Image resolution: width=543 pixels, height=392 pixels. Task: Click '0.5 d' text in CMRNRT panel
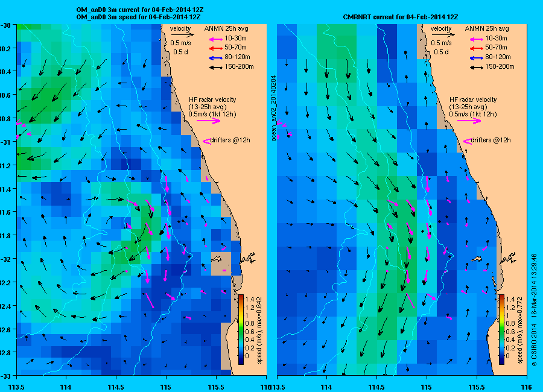point(441,52)
